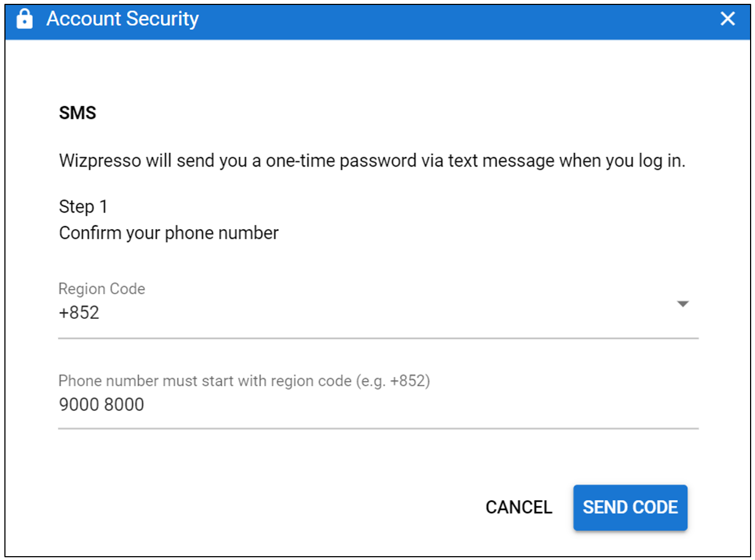Select the +852 region code value
The image size is (755, 560).
79,313
